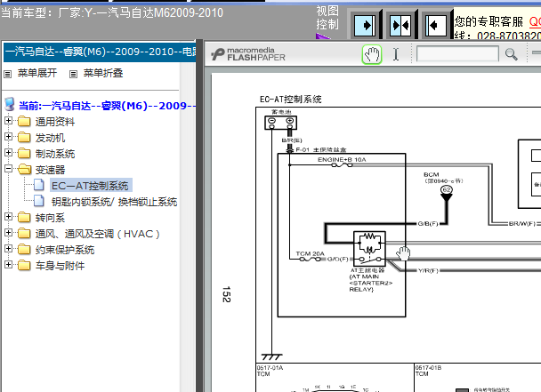541x392 pixels.
Task: Select the 通用资料 tree label
Action: (x=55, y=122)
